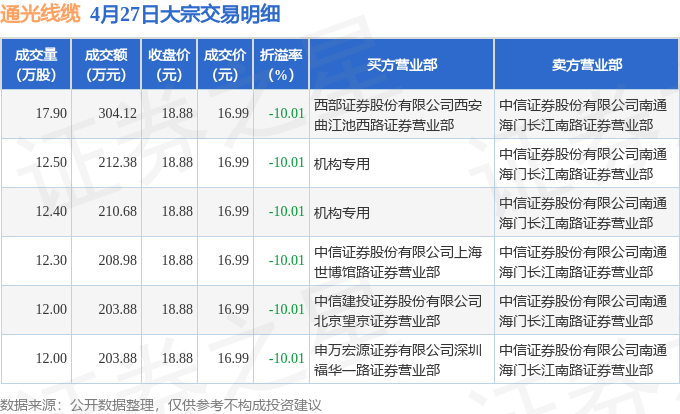Image resolution: width=680 pixels, height=414 pixels.
Task: Select the 买方营业部 column header
Action: click(x=402, y=65)
